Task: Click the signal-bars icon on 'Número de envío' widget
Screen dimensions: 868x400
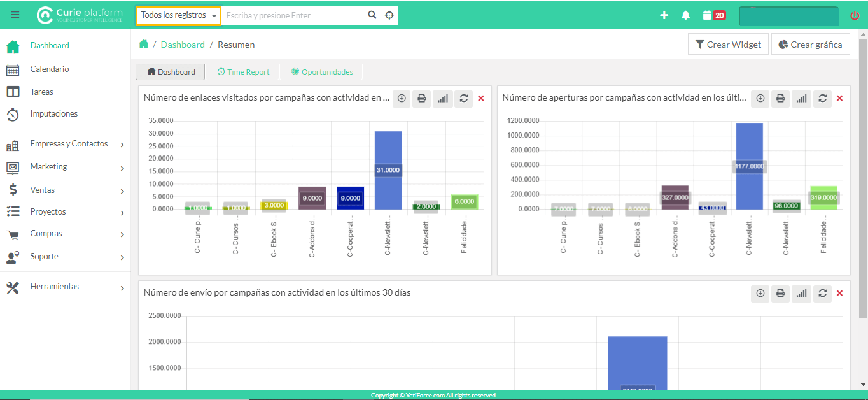Action: pos(802,293)
